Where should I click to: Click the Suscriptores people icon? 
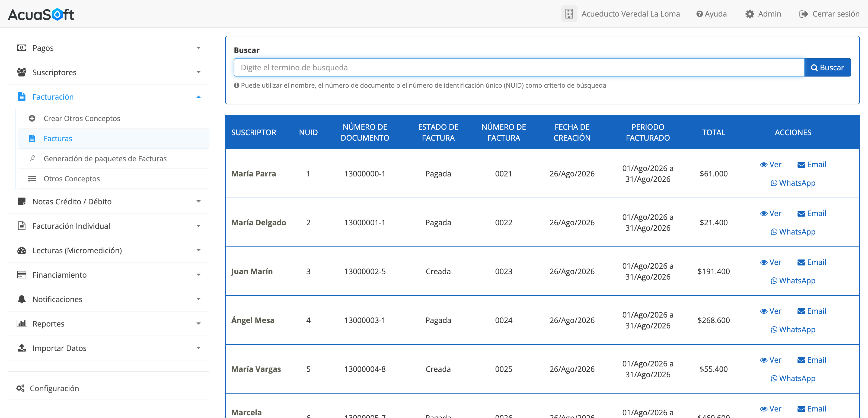click(22, 72)
